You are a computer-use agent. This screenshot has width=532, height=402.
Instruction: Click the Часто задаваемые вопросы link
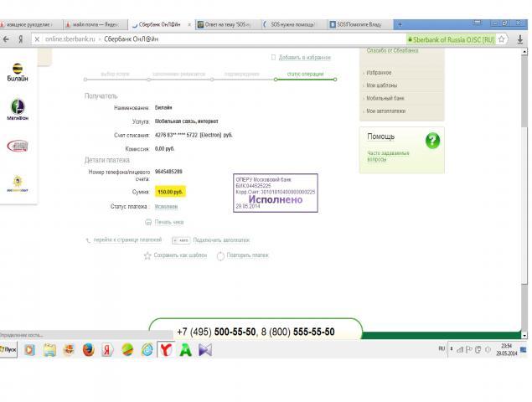click(388, 157)
